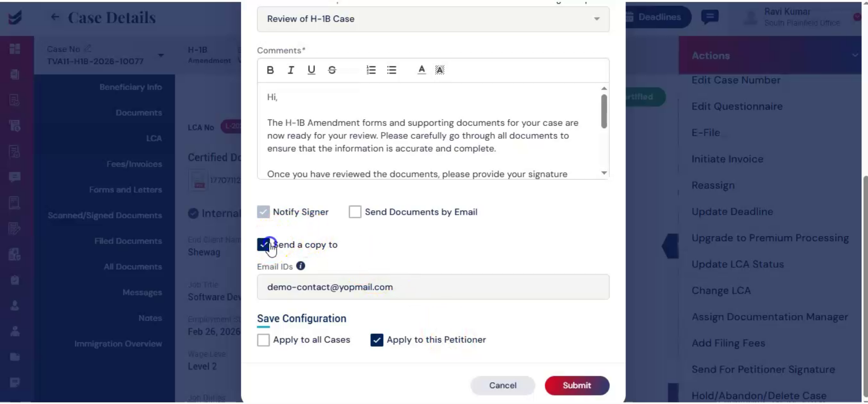Open chat messages icon in header
The width and height of the screenshot is (868, 404).
pos(710,17)
